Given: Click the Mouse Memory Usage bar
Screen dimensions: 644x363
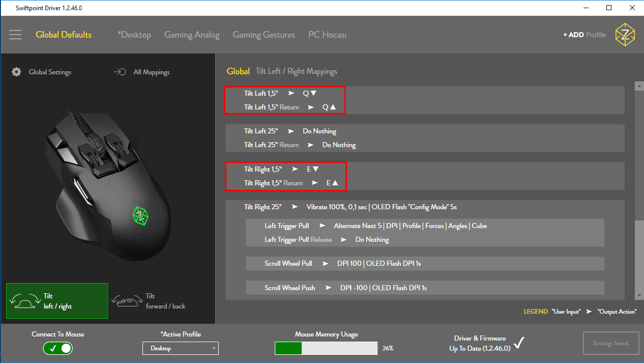Looking at the screenshot, I should point(326,348).
